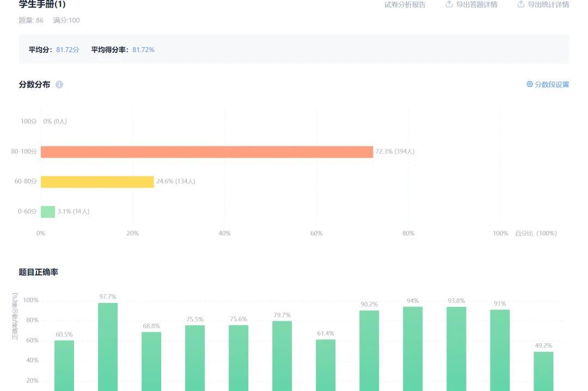The width and height of the screenshot is (588, 391).
Task: Click the yellow 60-80分 bar
Action: (x=97, y=182)
